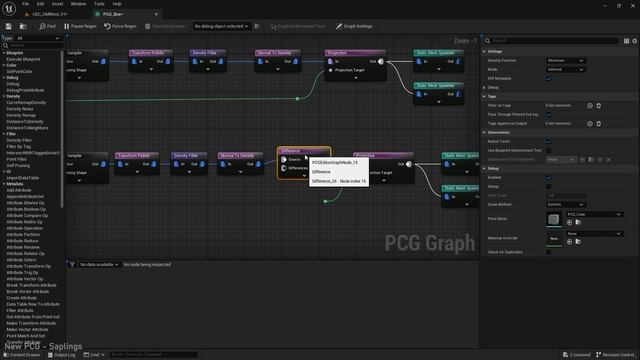Add element to Filter on Tags
The image size is (640, 360).
[590, 105]
